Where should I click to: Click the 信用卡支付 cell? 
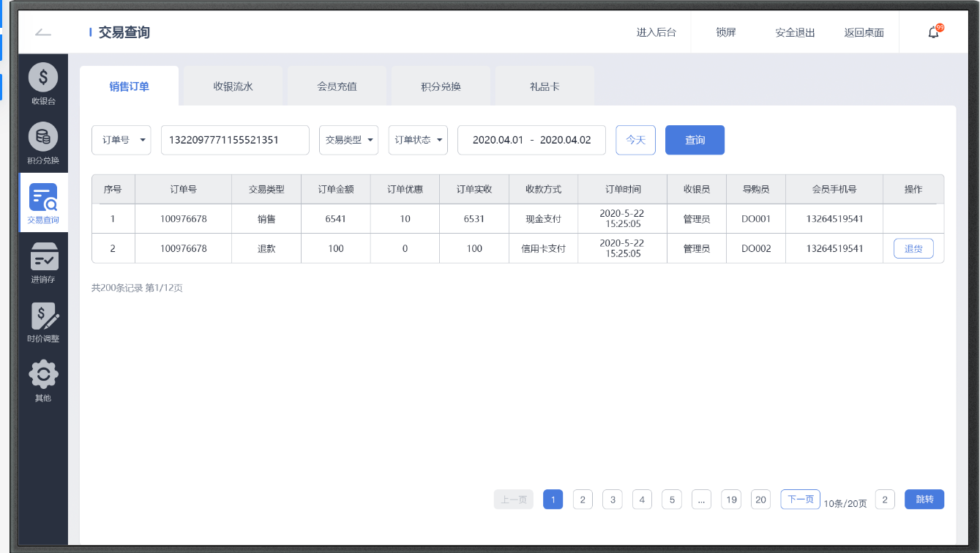point(543,248)
